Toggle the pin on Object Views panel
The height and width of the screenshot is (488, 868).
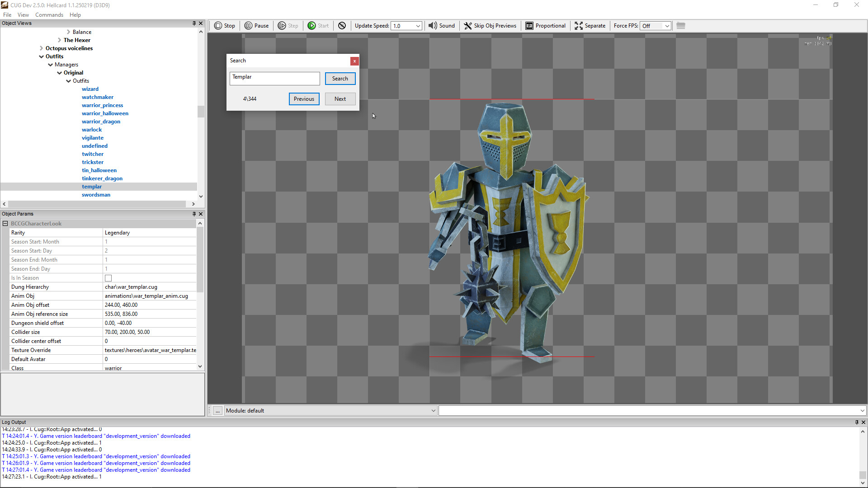coord(194,23)
